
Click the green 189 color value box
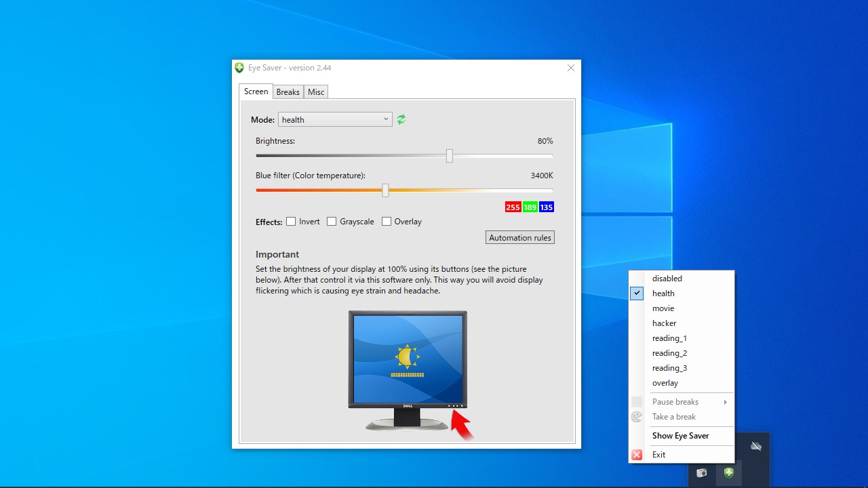click(530, 207)
